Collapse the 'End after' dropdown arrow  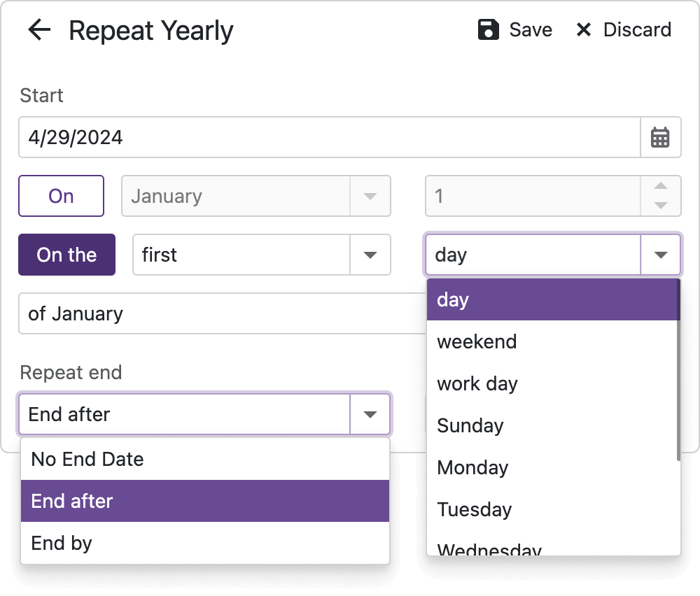point(370,414)
